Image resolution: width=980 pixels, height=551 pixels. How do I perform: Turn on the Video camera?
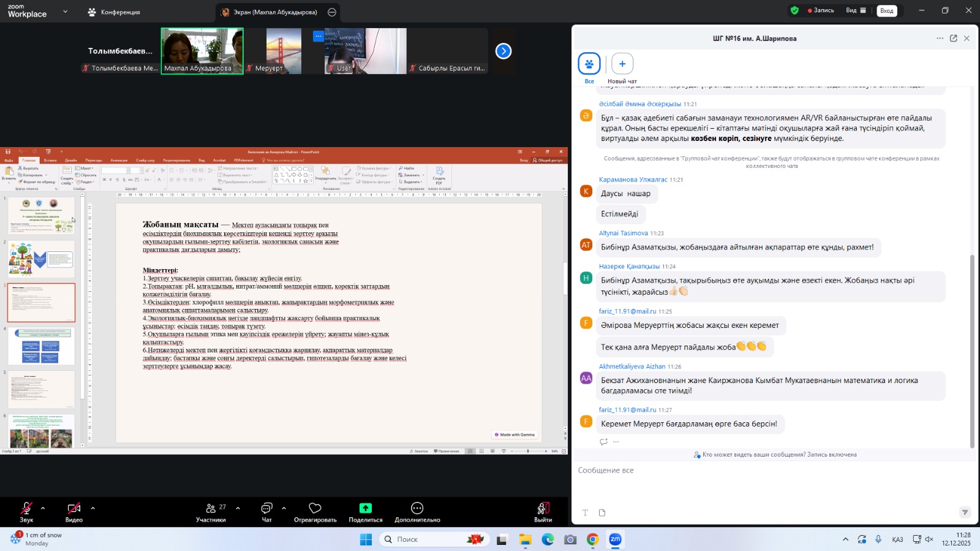pos(74,509)
